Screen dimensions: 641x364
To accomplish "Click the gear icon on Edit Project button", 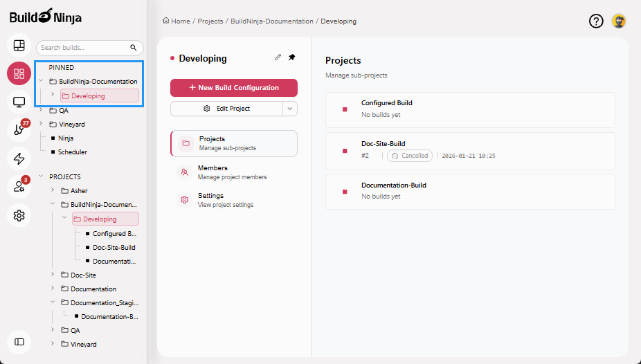I will [207, 109].
